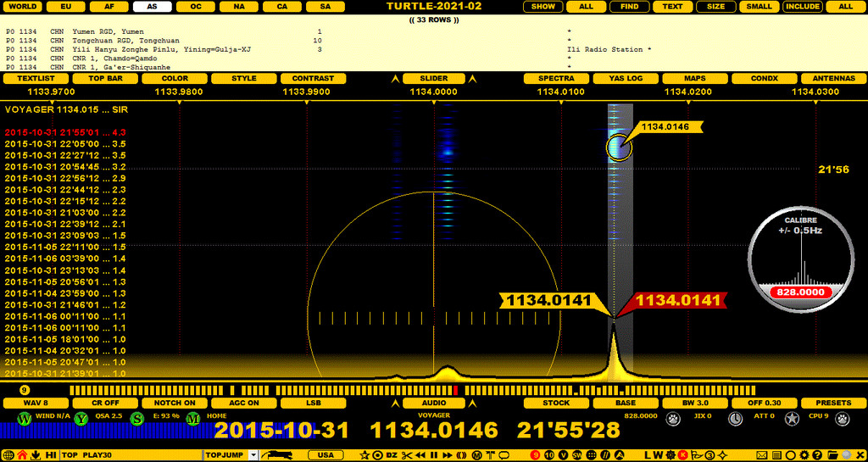Click the up arrow right of AUDIO
The image size is (868, 462).
point(473,403)
